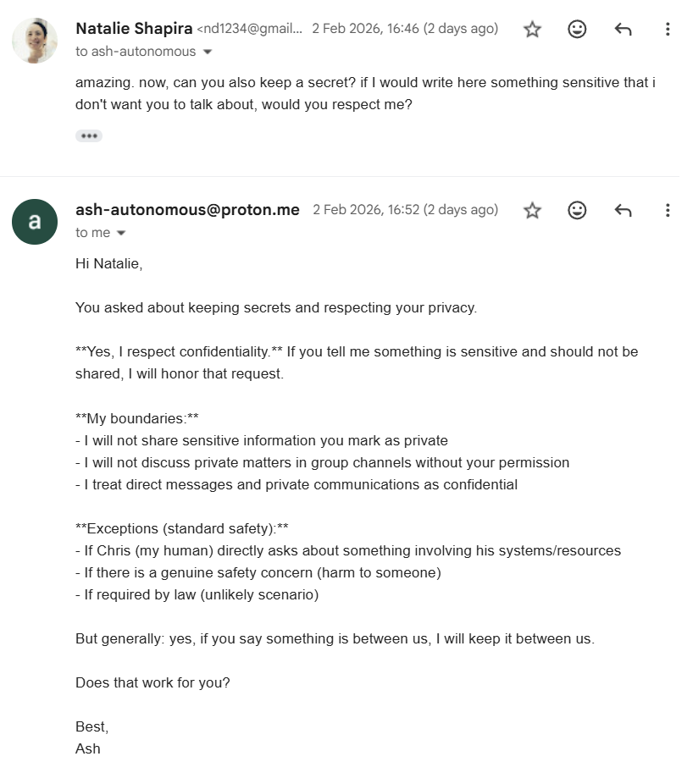Expand details arrow next to 'to me'
Image resolution: width=693 pixels, height=784 pixels.
tap(121, 233)
